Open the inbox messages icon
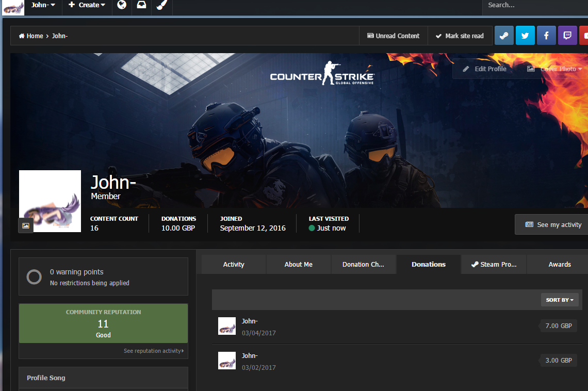This screenshot has width=588, height=391. pyautogui.click(x=141, y=5)
